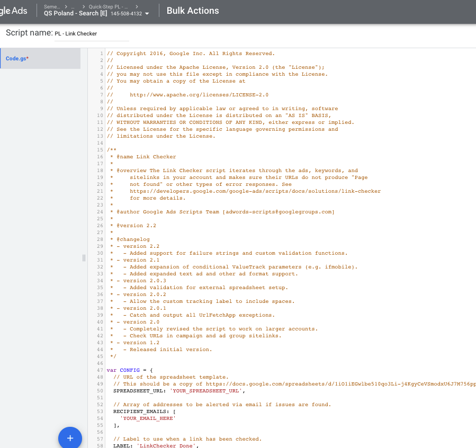
Task: Click the Google Ads logo
Action: coord(14,11)
